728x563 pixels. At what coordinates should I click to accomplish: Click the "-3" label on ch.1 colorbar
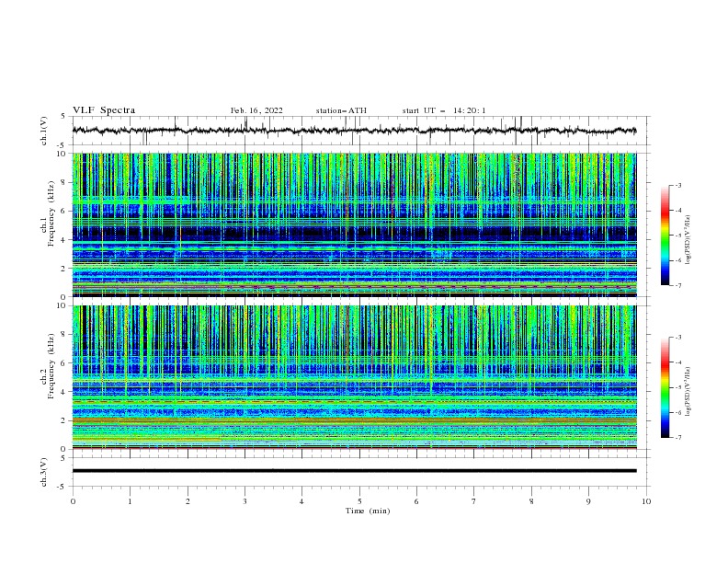click(x=678, y=185)
